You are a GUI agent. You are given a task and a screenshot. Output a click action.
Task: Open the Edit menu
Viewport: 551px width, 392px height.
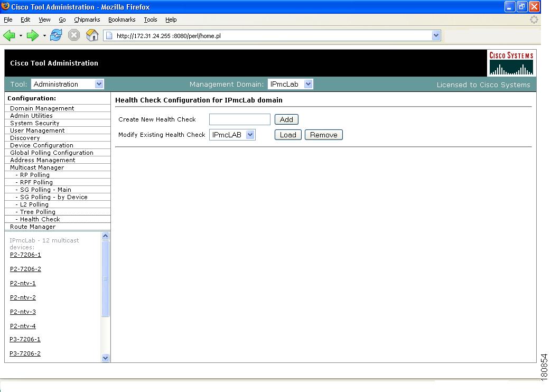(25, 20)
